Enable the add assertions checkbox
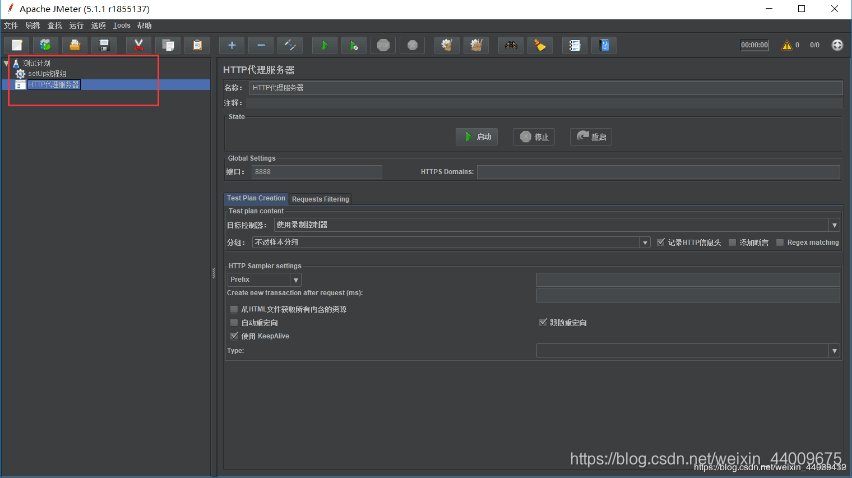852x478 pixels. click(732, 242)
